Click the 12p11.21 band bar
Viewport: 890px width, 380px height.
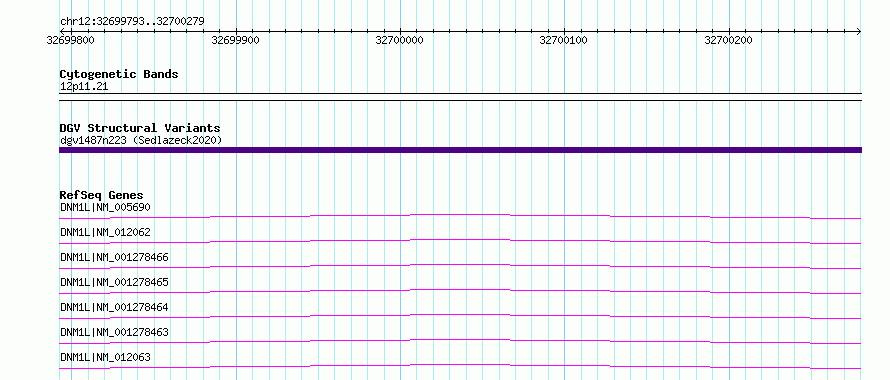click(x=460, y=97)
